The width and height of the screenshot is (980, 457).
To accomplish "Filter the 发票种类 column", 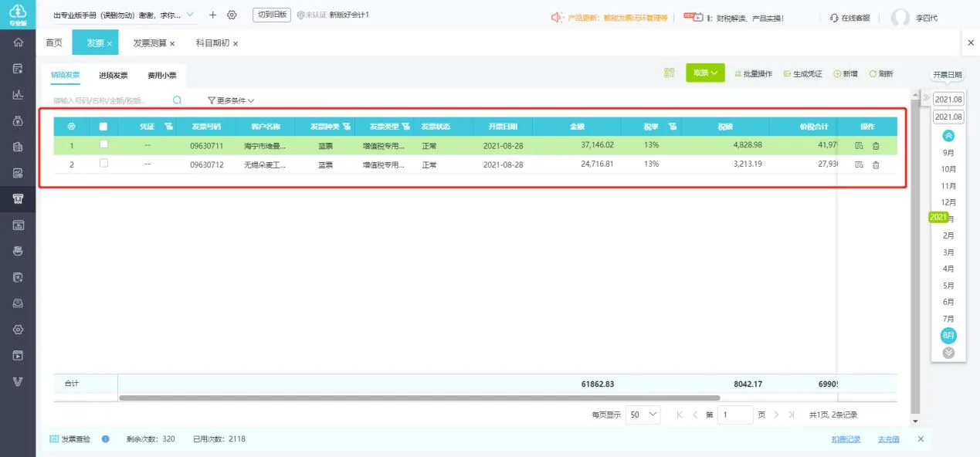I will [347, 126].
